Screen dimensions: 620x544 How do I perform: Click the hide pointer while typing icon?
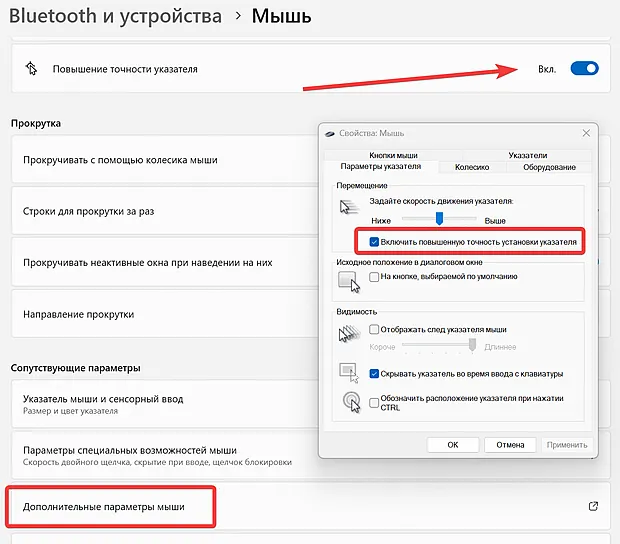click(349, 373)
